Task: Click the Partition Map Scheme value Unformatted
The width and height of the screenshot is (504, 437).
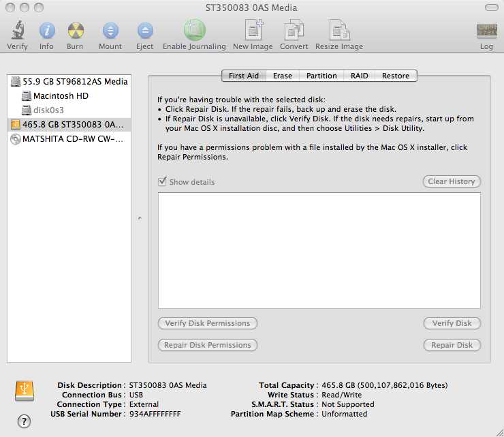Action: [344, 414]
